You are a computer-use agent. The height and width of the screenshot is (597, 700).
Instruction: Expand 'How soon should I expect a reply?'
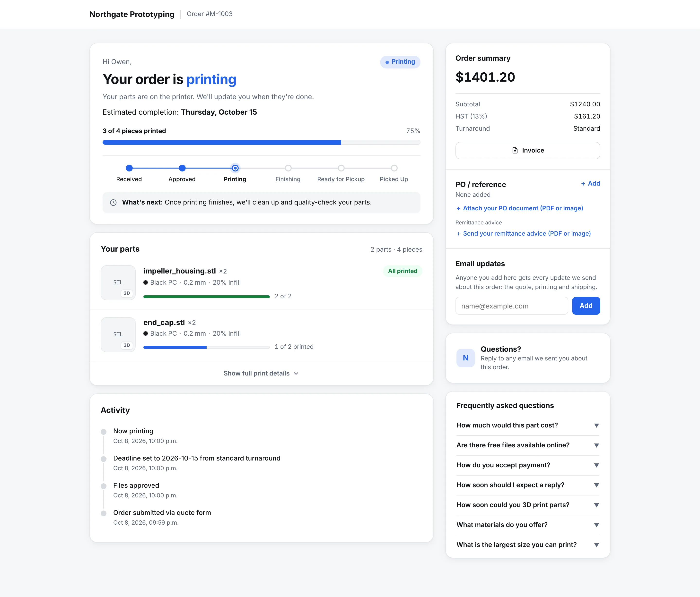pyautogui.click(x=528, y=485)
